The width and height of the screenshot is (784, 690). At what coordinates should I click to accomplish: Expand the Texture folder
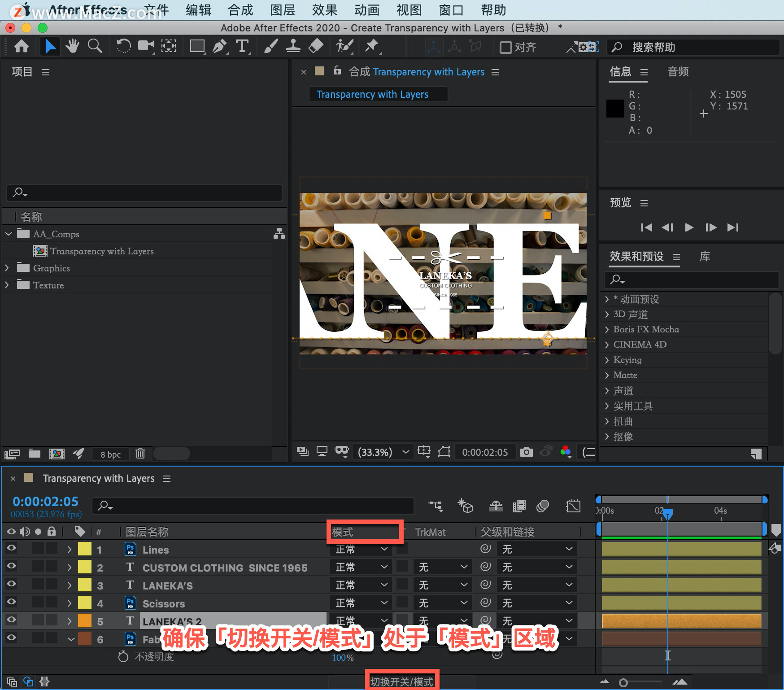pyautogui.click(x=7, y=285)
